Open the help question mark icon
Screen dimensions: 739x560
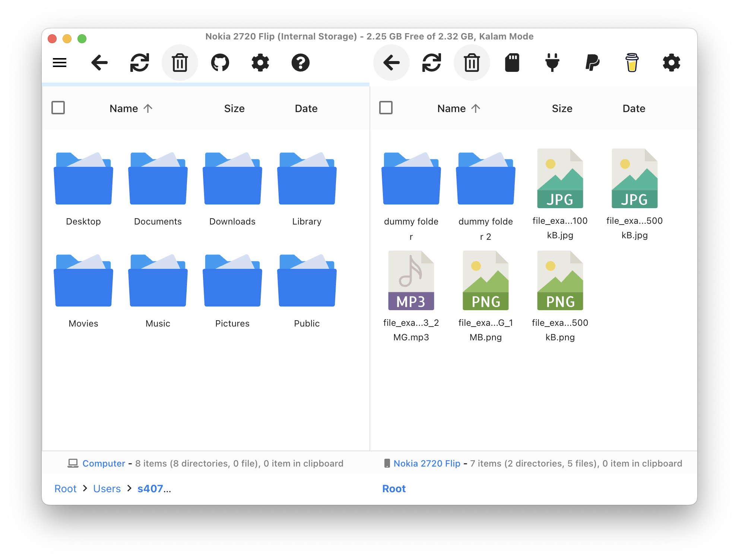pos(300,63)
